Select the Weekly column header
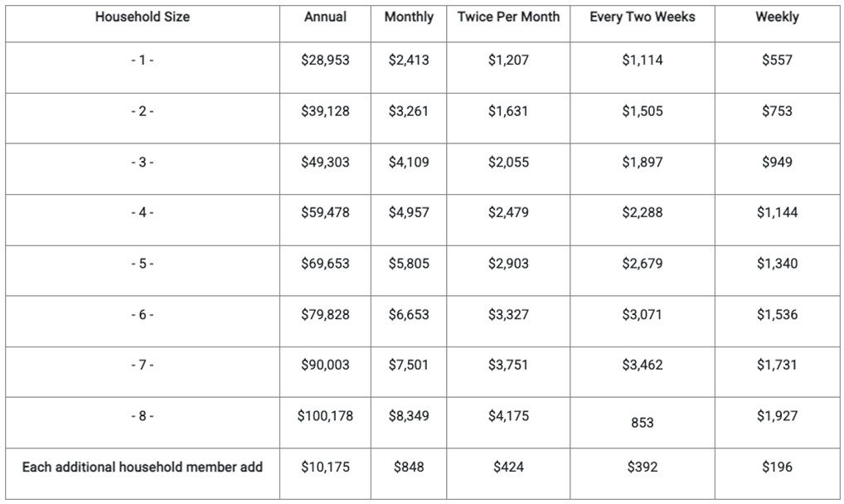This screenshot has height=504, width=844. point(777,17)
